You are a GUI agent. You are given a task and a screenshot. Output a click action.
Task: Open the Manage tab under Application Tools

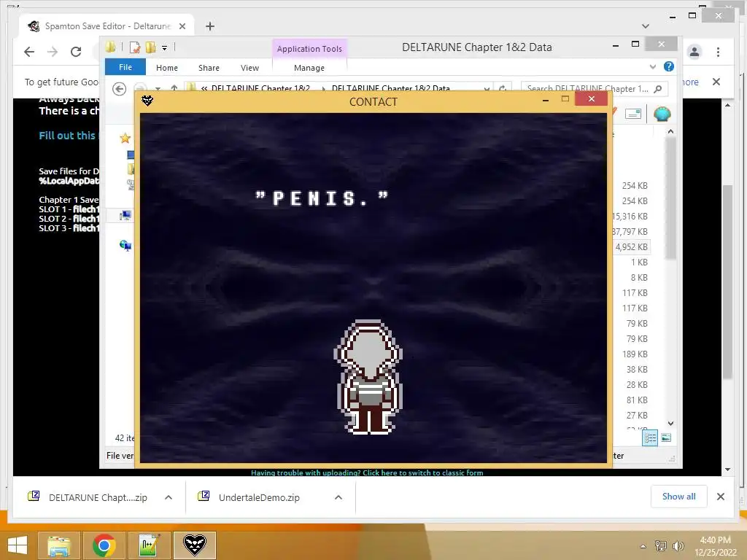click(x=309, y=68)
